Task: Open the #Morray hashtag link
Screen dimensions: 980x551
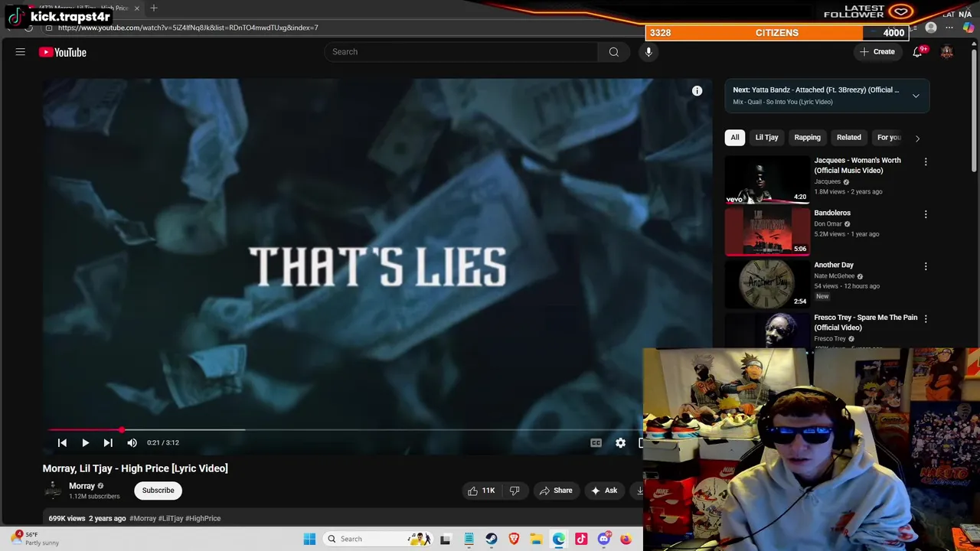Action: click(x=142, y=518)
